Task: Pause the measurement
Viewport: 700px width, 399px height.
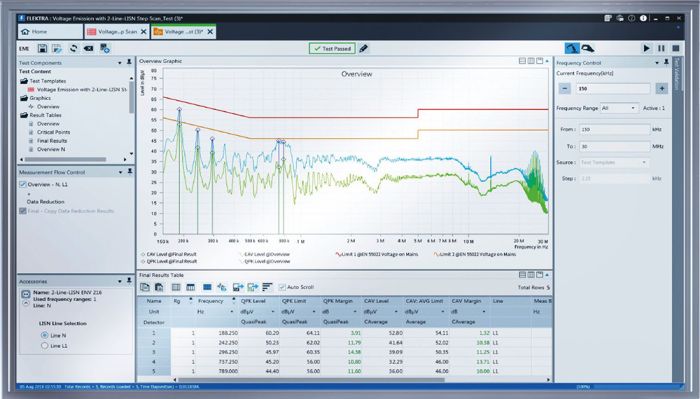Action: point(661,48)
